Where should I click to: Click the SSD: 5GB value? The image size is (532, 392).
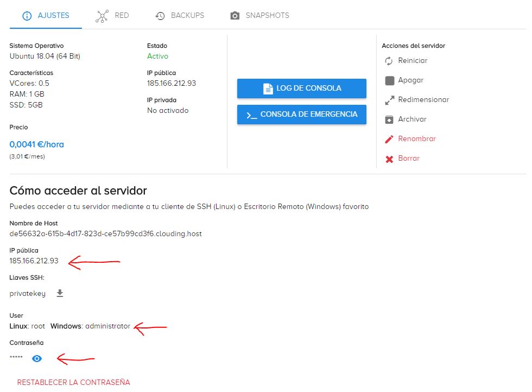pos(26,105)
